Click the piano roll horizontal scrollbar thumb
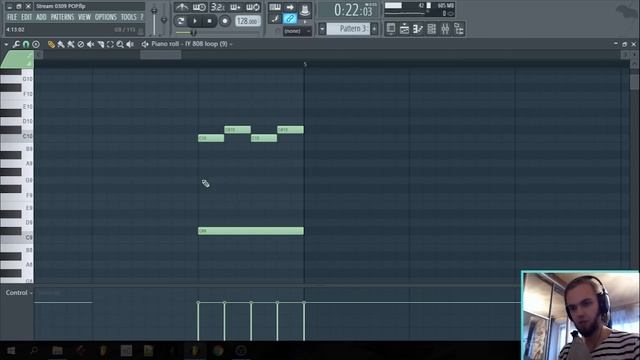This screenshot has height=360, width=640. (x=161, y=55)
